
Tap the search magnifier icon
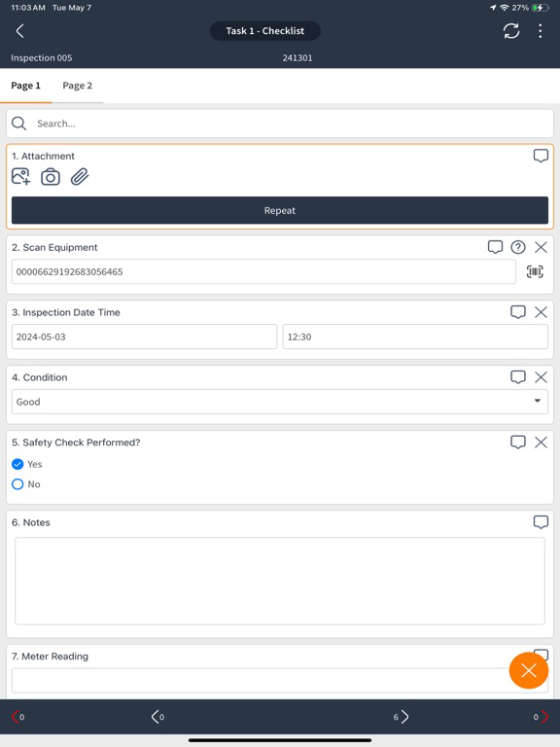19,124
